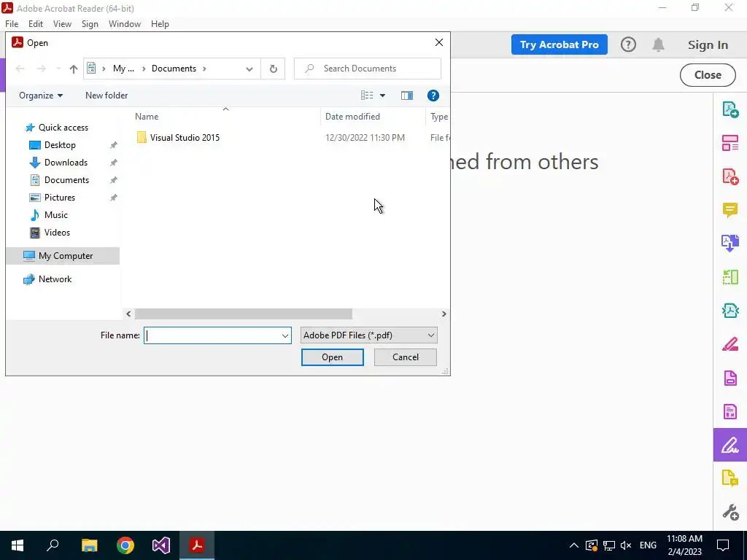Click the volume muted tray icon
The height and width of the screenshot is (560, 747).
tap(626, 545)
